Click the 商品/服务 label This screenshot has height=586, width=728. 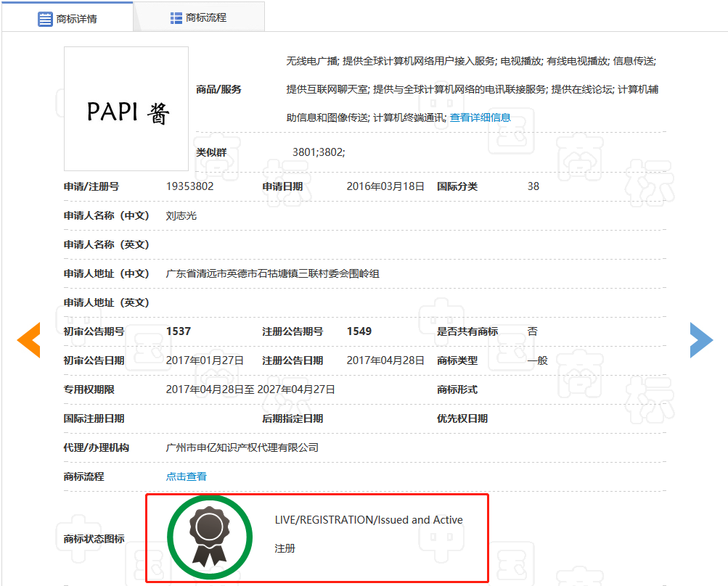(218, 89)
